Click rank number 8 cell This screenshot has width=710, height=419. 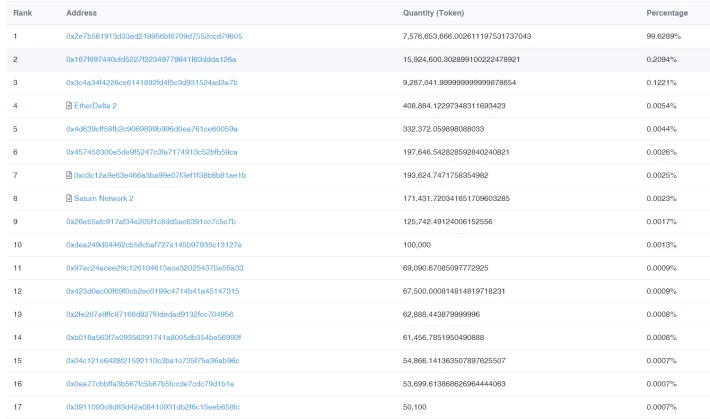tap(15, 198)
